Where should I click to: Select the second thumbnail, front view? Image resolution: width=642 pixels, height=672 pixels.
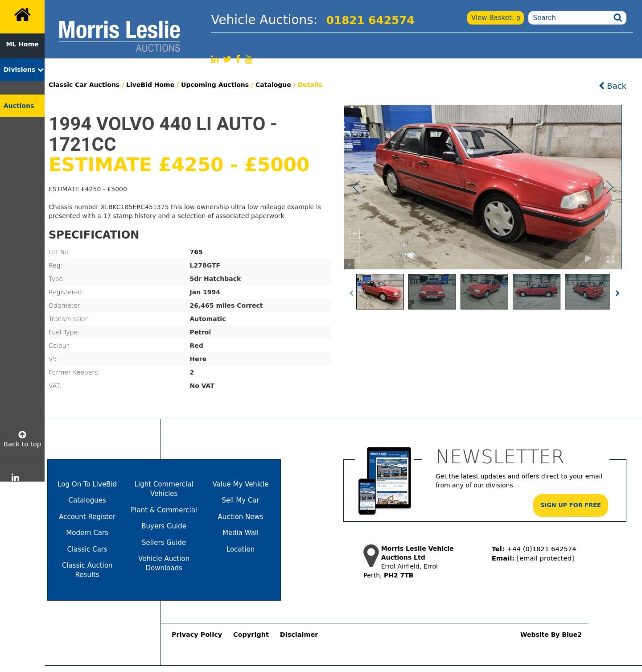(432, 292)
